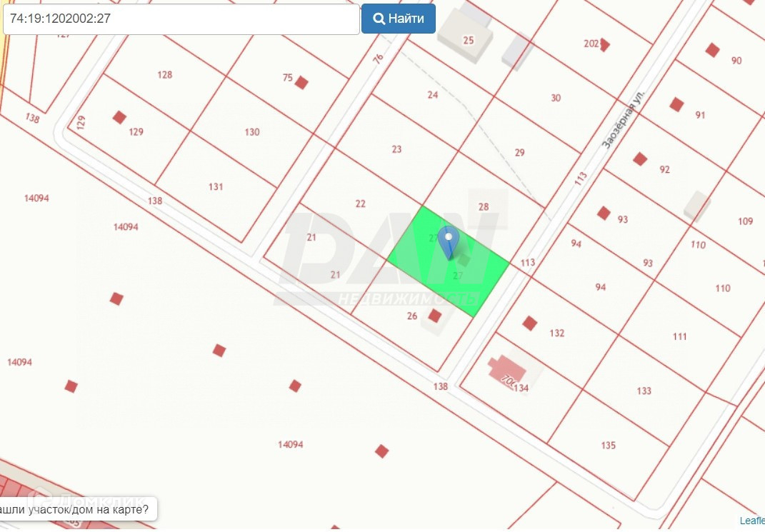765x532 pixels.
Task: Click red building marker beside 90
Action: tap(712, 50)
